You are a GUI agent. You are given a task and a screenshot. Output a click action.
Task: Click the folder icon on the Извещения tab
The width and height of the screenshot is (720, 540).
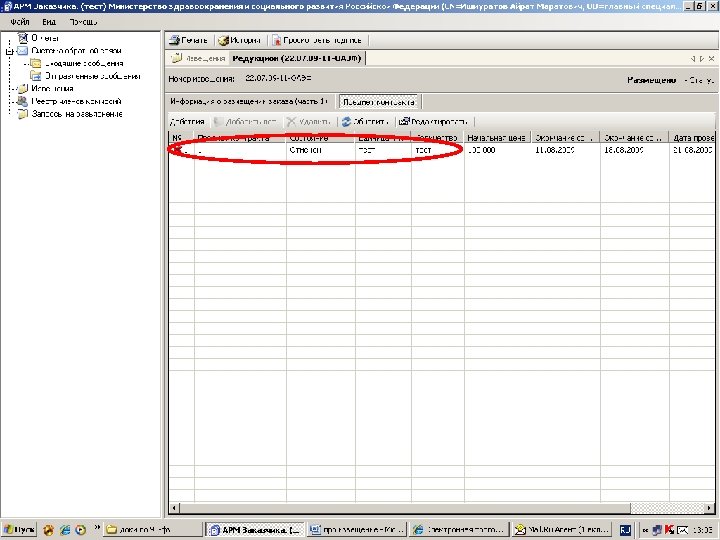point(176,58)
